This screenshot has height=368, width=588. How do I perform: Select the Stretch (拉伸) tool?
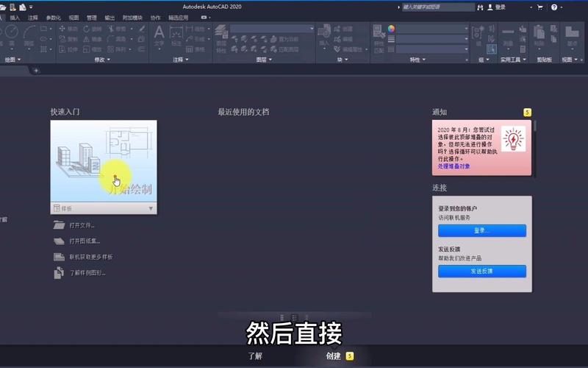tap(68, 49)
